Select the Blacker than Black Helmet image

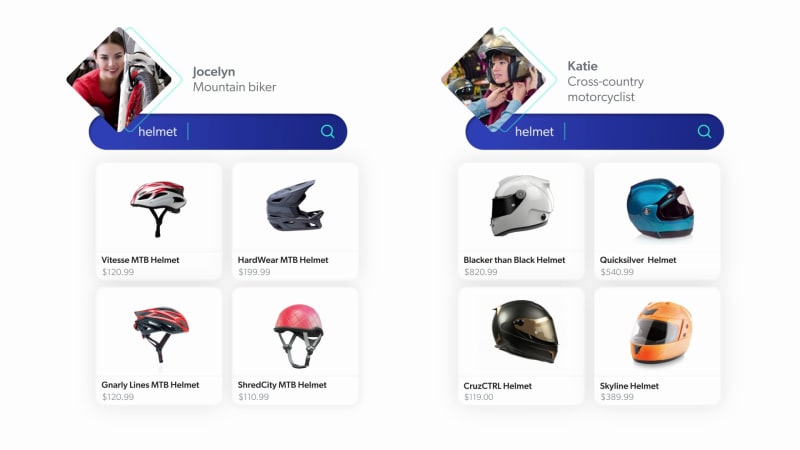[521, 206]
